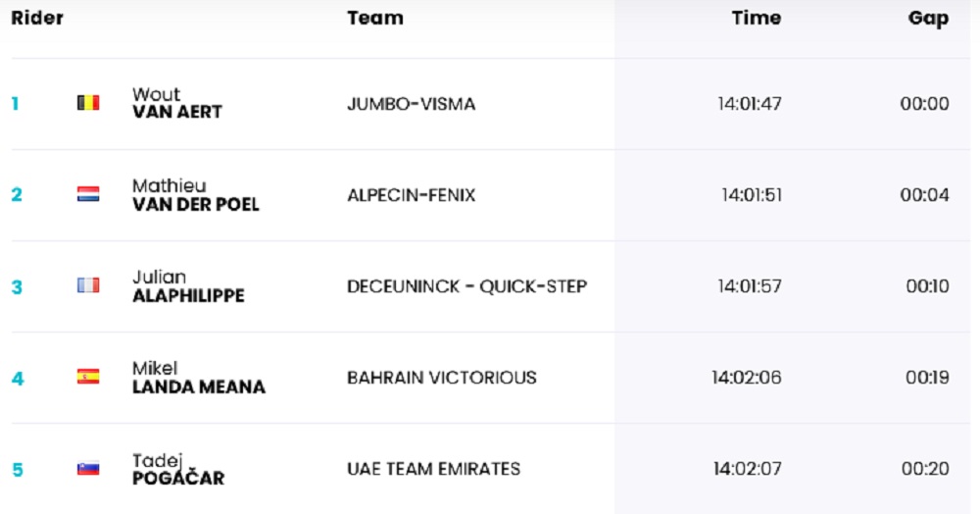980x514 pixels.
Task: Open the BAHRAIN VICTORIOUS team
Action: [x=441, y=378]
